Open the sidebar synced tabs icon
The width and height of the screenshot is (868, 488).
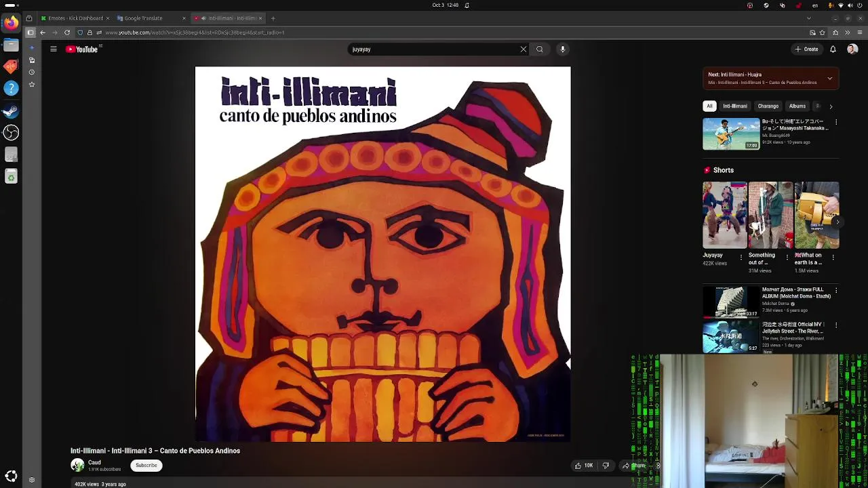click(32, 60)
